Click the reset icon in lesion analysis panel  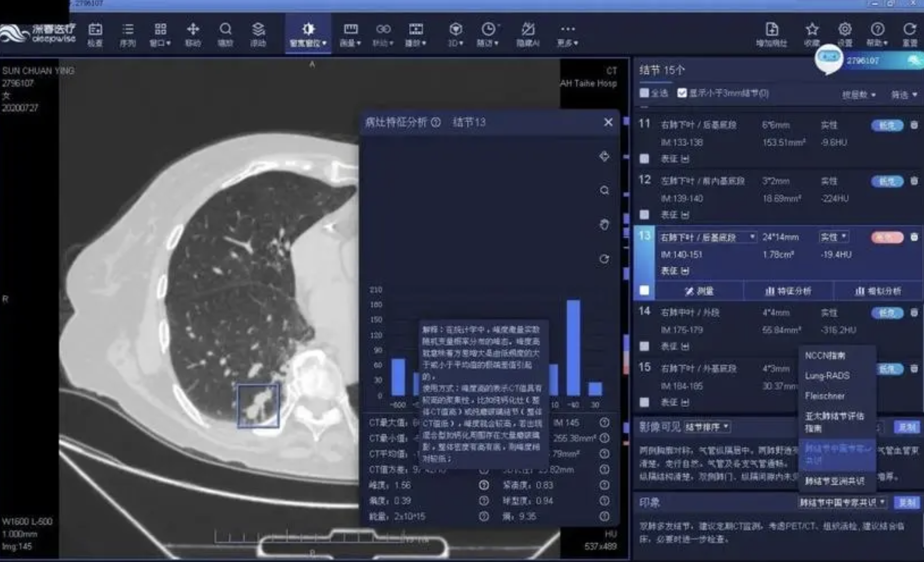click(x=604, y=259)
